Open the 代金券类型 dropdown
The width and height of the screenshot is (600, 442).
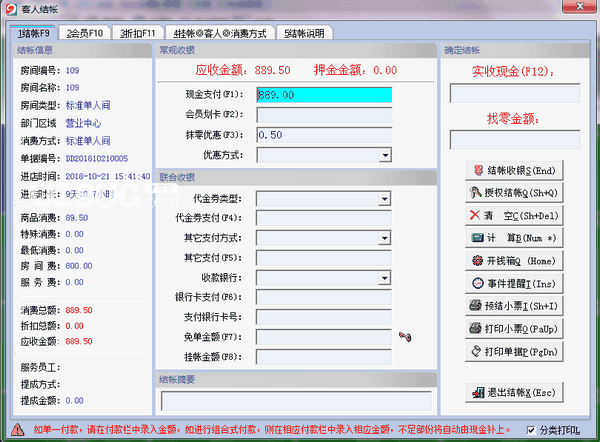pos(385,199)
